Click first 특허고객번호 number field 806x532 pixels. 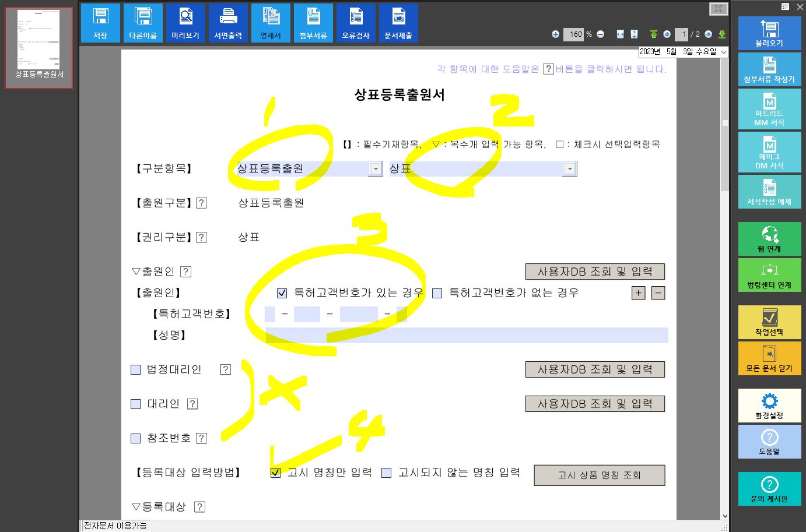[x=270, y=314]
